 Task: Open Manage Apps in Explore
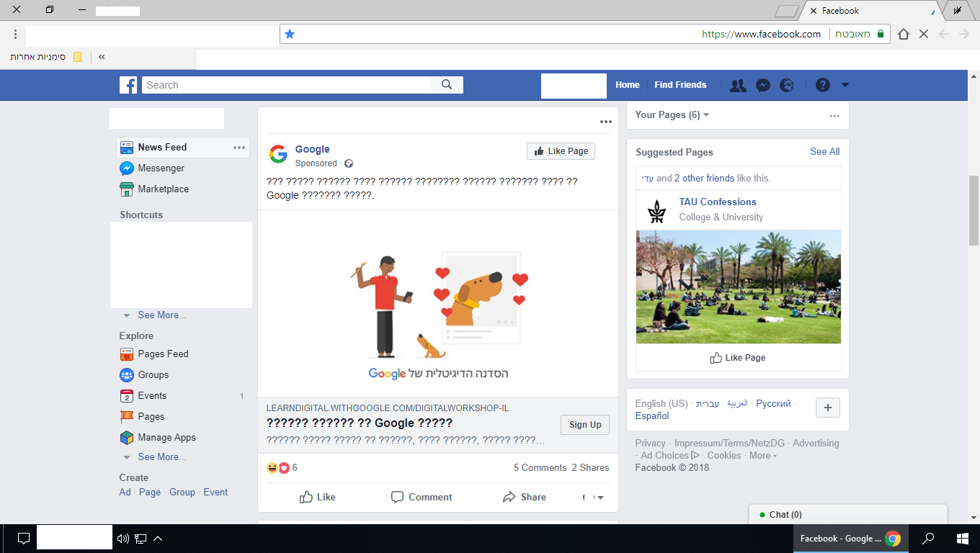pos(158,437)
